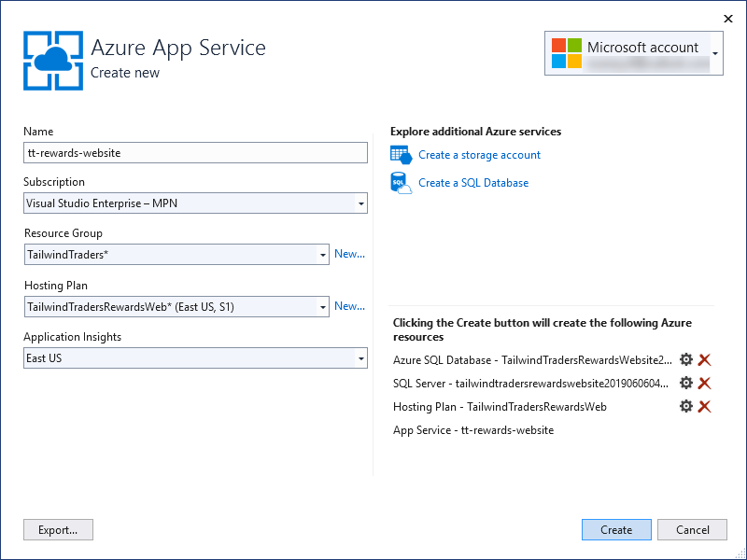Remove the Hosting Plan resource
This screenshot has width=747, height=560.
pos(704,406)
